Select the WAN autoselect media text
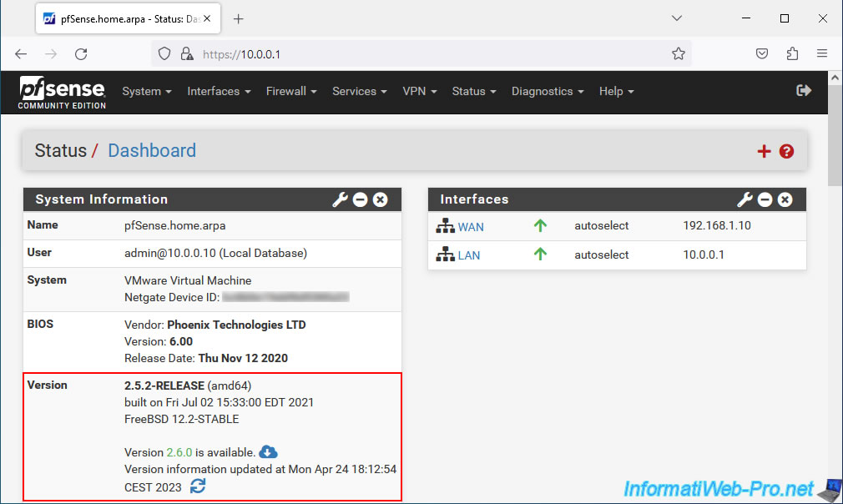 click(x=602, y=225)
